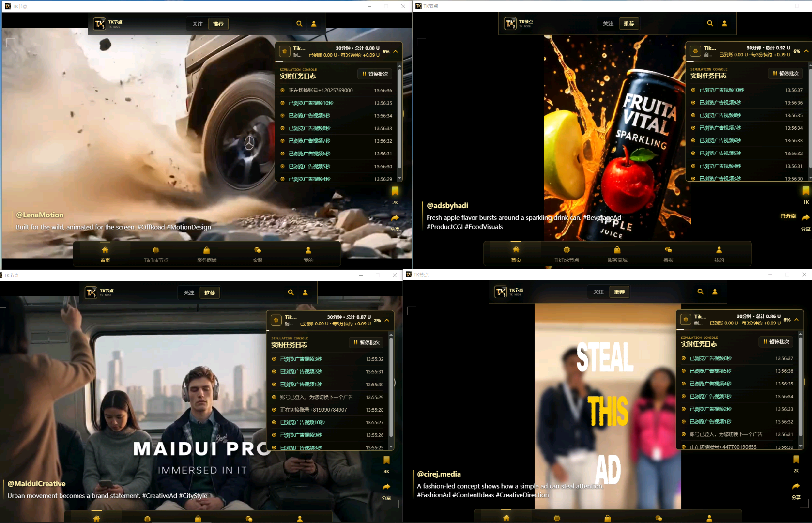Image resolution: width=812 pixels, height=523 pixels.
Task: Bookmark the @adsbyhadi video
Action: [806, 191]
